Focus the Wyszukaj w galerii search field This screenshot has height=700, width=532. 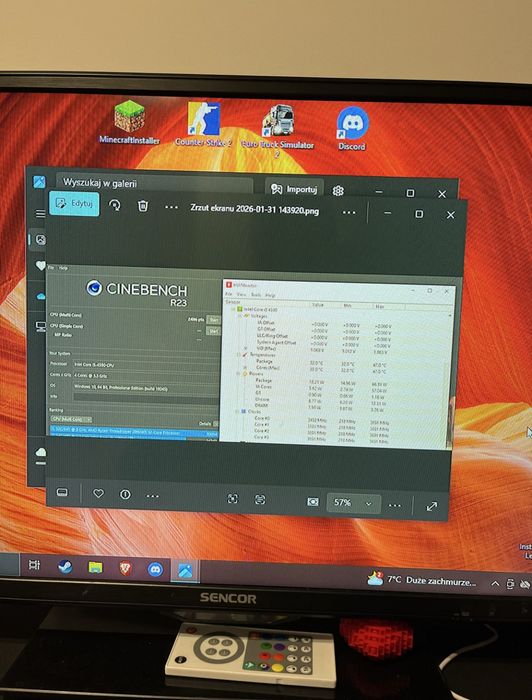pyautogui.click(x=154, y=183)
